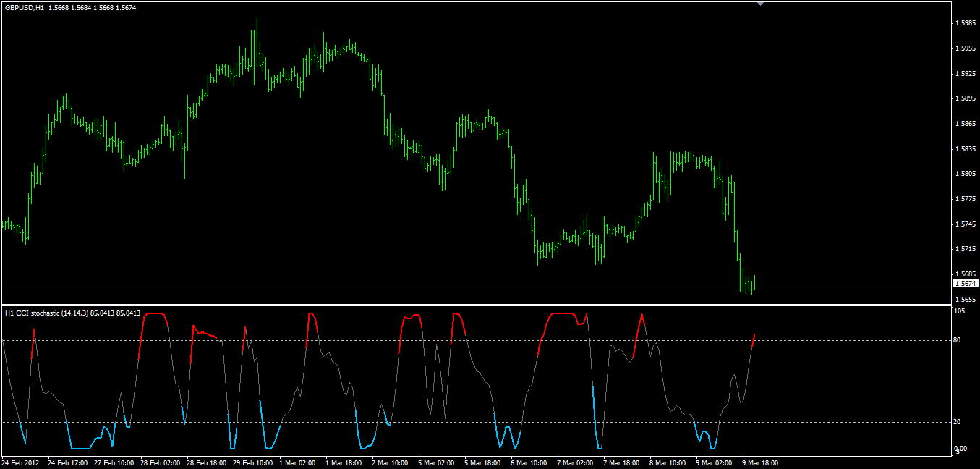Image resolution: width=980 pixels, height=469 pixels.
Task: Click the 7 Mar 18:00 time label
Action: coord(622,462)
